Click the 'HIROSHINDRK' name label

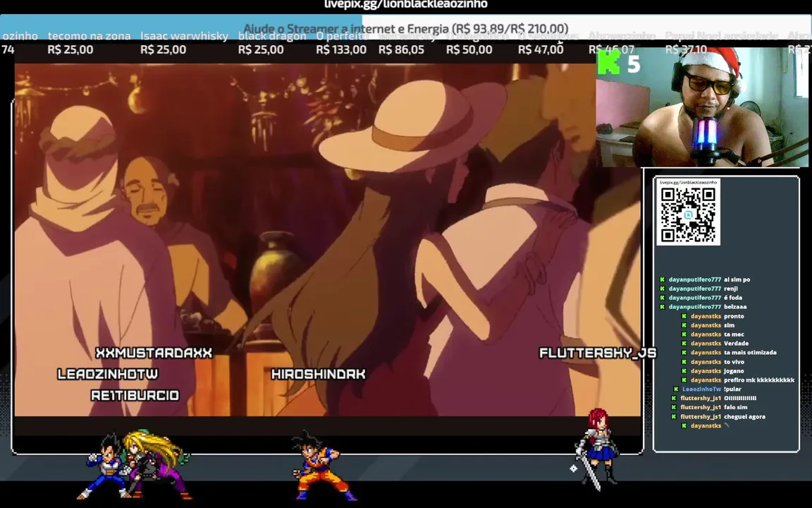(319, 374)
